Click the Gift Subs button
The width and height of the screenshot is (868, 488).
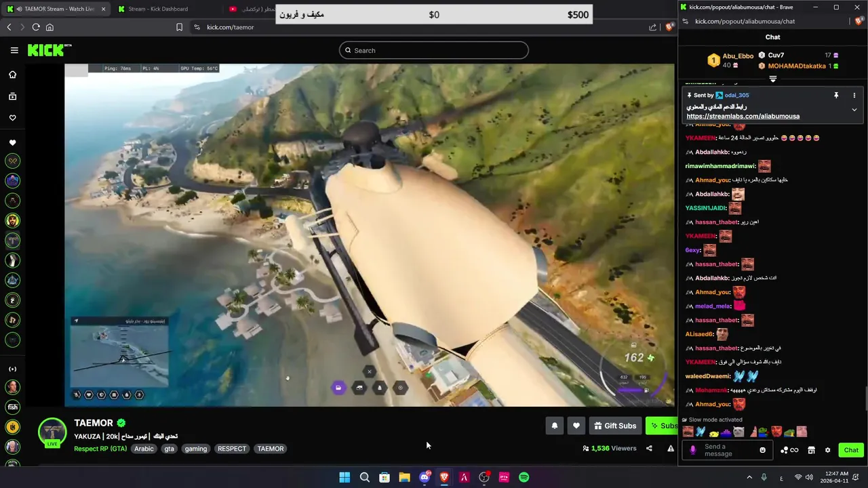615,426
